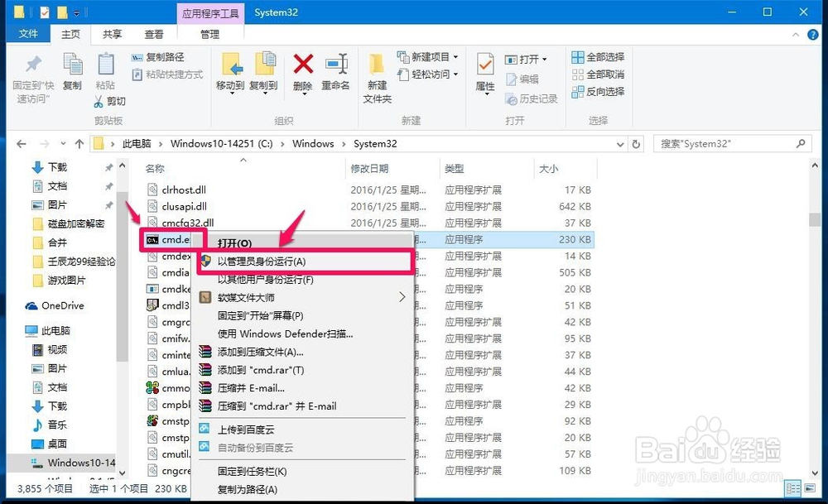Switch to Large icons view in status bar

(810, 488)
